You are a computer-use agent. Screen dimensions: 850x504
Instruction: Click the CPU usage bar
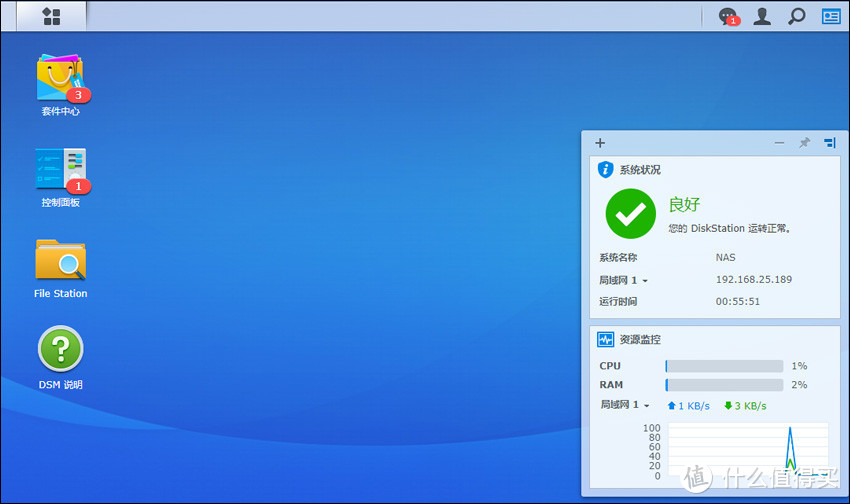pos(724,366)
